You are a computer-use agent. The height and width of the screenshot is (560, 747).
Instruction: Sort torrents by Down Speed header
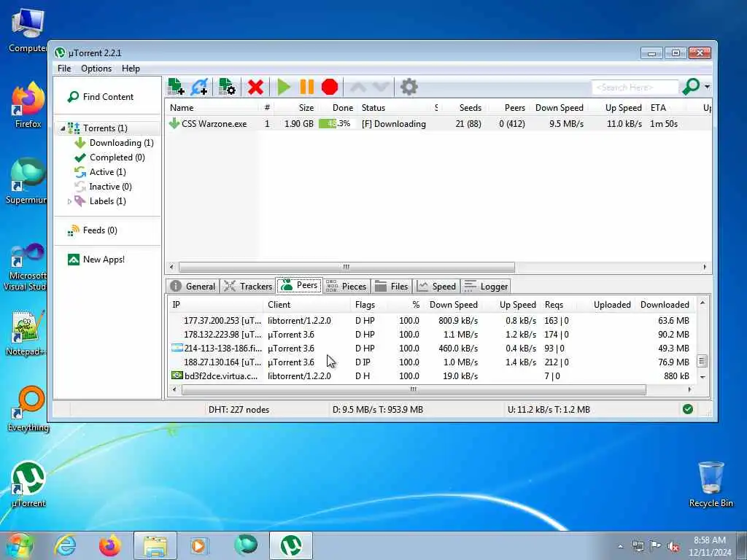560,108
